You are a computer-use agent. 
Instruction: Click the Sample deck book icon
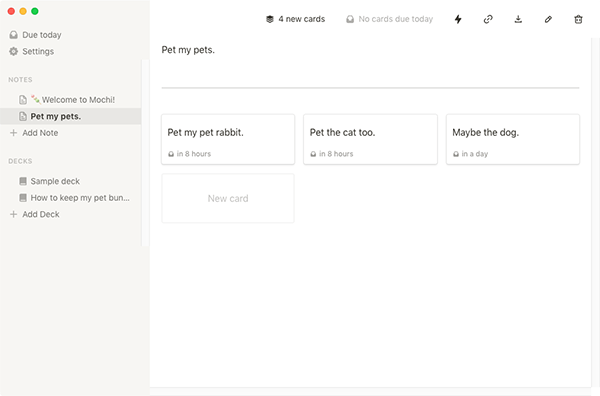tap(23, 181)
